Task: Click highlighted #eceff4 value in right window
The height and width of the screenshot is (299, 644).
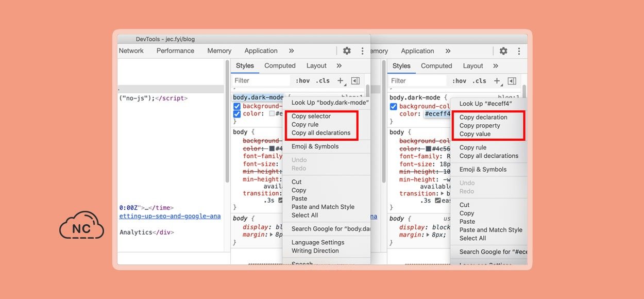Action: 437,114
